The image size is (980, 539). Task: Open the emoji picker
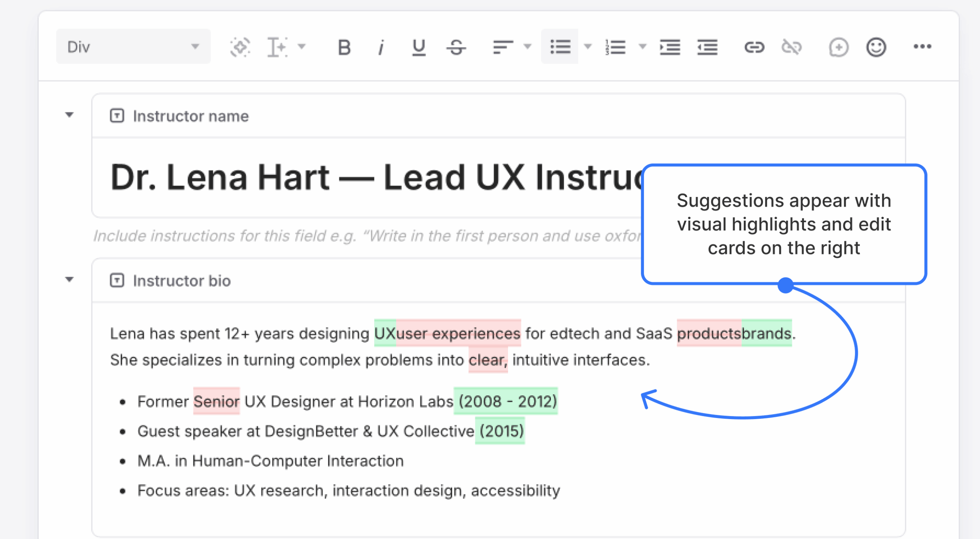coord(876,47)
